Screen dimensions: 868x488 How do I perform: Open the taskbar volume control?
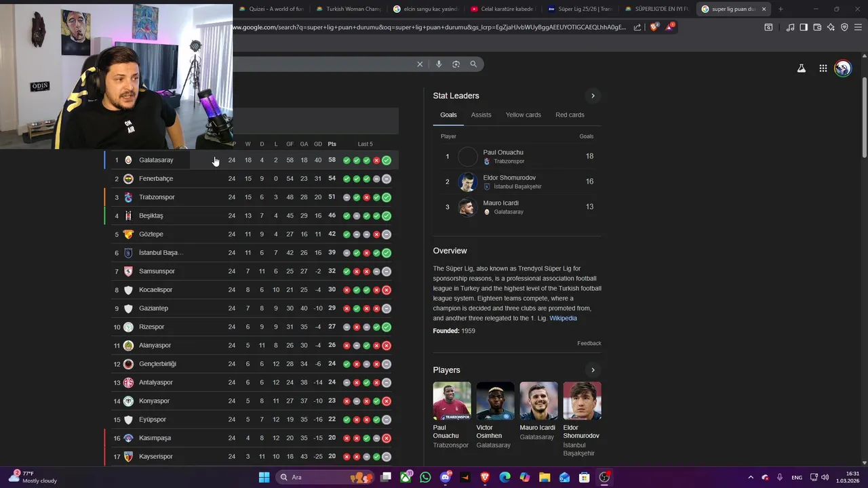pyautogui.click(x=825, y=477)
